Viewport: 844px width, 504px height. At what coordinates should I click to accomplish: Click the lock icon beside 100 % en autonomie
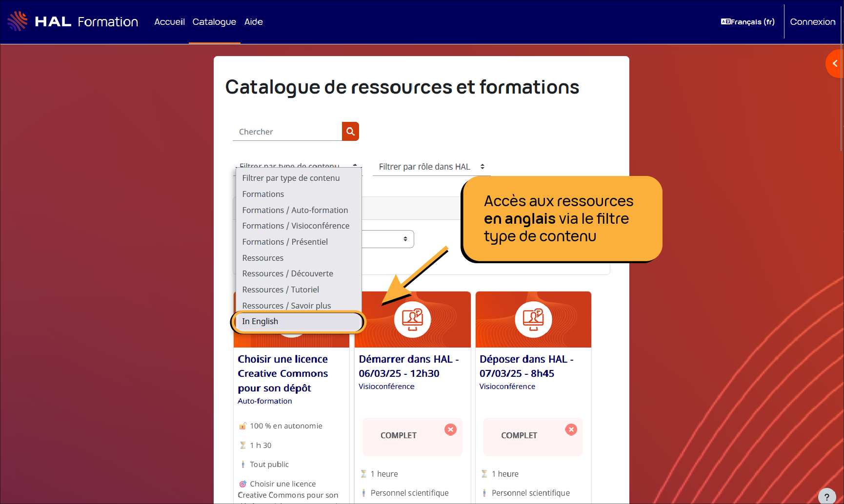[x=243, y=426]
